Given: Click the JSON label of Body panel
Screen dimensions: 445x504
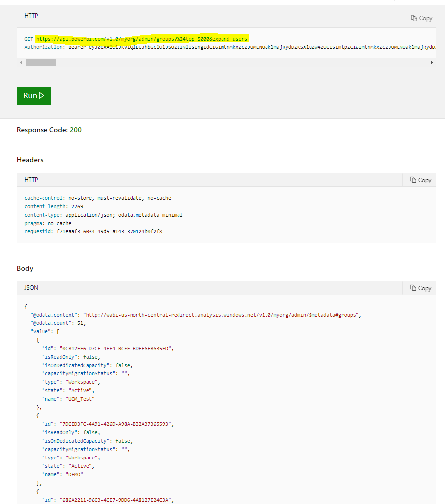Looking at the screenshot, I should tap(31, 288).
